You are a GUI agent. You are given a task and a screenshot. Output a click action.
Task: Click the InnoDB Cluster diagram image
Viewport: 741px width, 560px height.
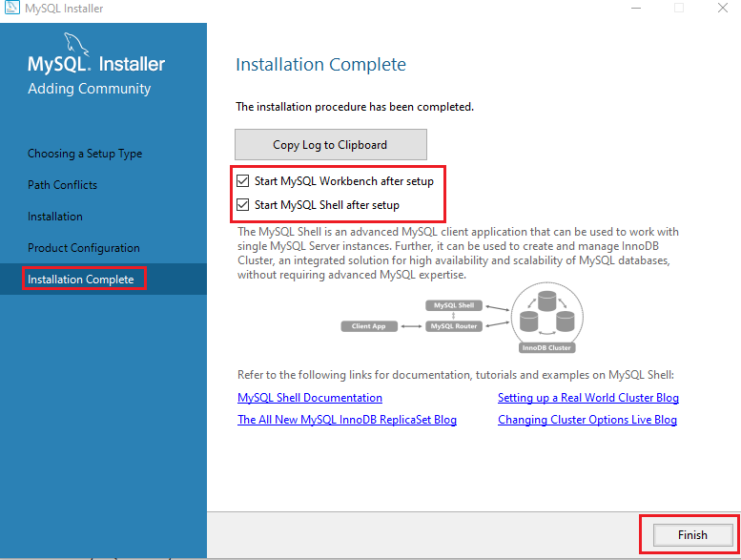click(x=546, y=318)
